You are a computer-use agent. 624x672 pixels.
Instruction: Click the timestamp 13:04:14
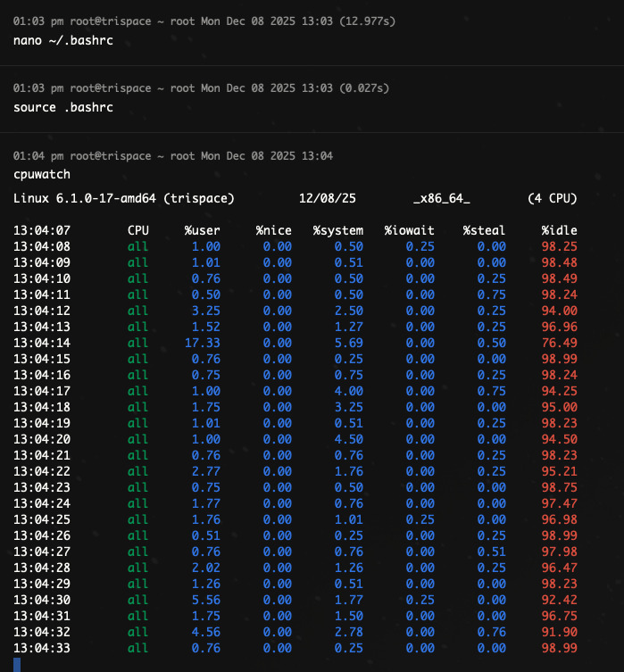coord(42,343)
